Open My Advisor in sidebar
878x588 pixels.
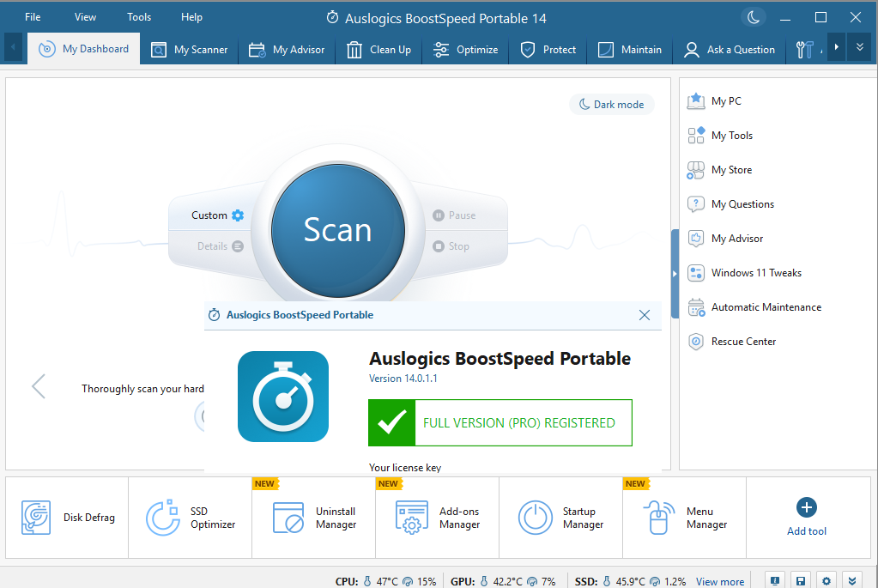coord(725,239)
